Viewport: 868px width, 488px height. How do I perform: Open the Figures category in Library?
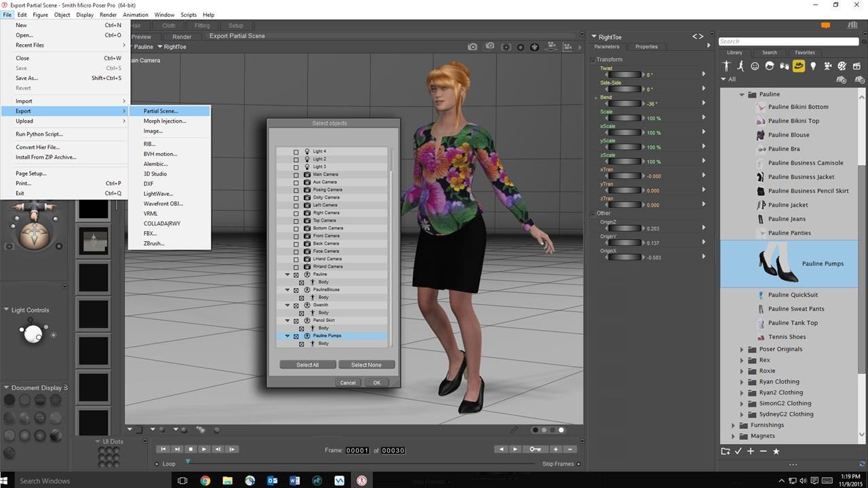[x=726, y=66]
